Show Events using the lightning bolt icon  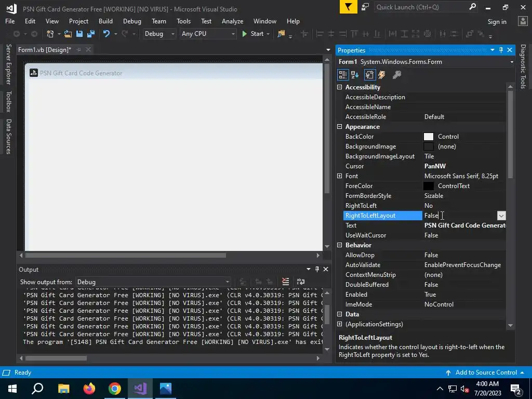(382, 75)
